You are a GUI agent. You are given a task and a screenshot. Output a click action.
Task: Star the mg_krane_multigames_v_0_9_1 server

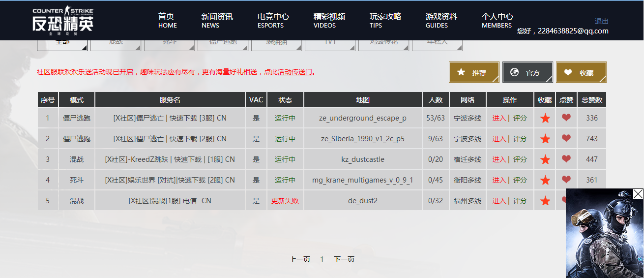545,180
